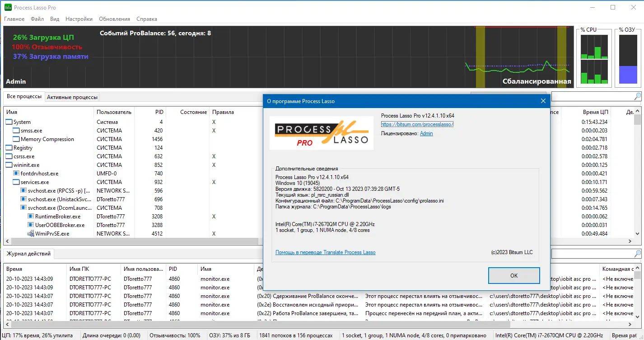Click the wininit.exe process icon

pyautogui.click(x=9, y=165)
